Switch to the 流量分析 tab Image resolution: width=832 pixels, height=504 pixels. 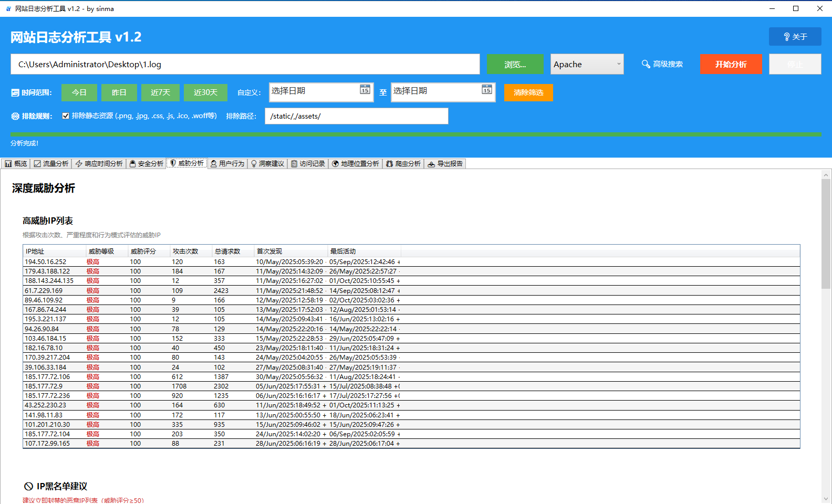point(51,164)
